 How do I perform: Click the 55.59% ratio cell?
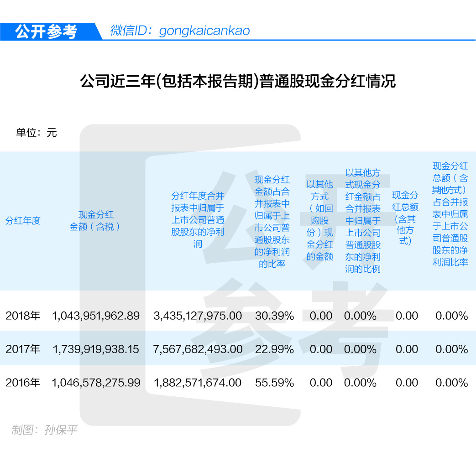tap(274, 383)
